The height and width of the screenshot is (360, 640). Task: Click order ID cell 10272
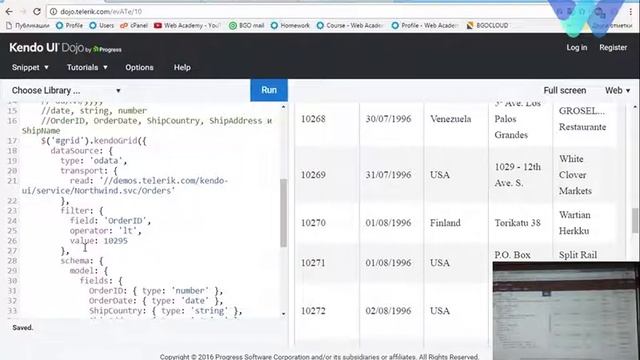pyautogui.click(x=313, y=311)
